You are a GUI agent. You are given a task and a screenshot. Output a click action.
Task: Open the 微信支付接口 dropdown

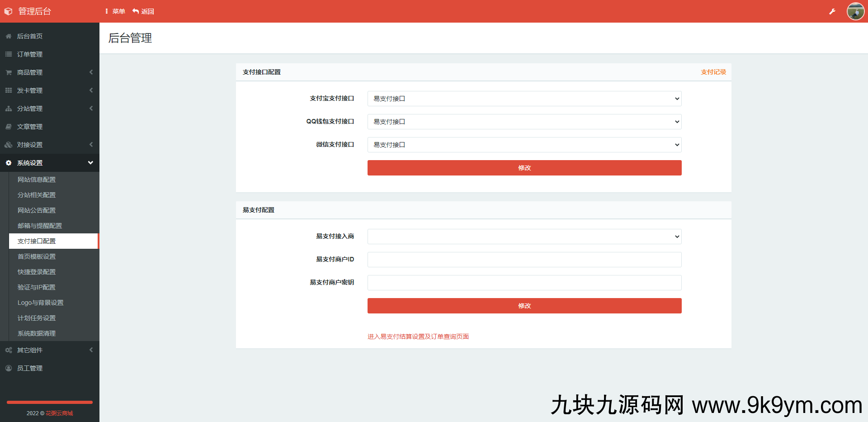524,145
